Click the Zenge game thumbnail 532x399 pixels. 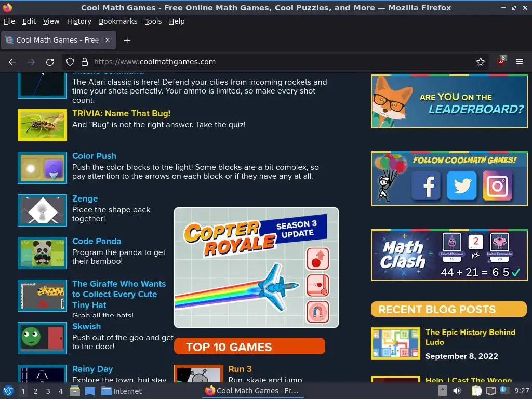point(43,210)
